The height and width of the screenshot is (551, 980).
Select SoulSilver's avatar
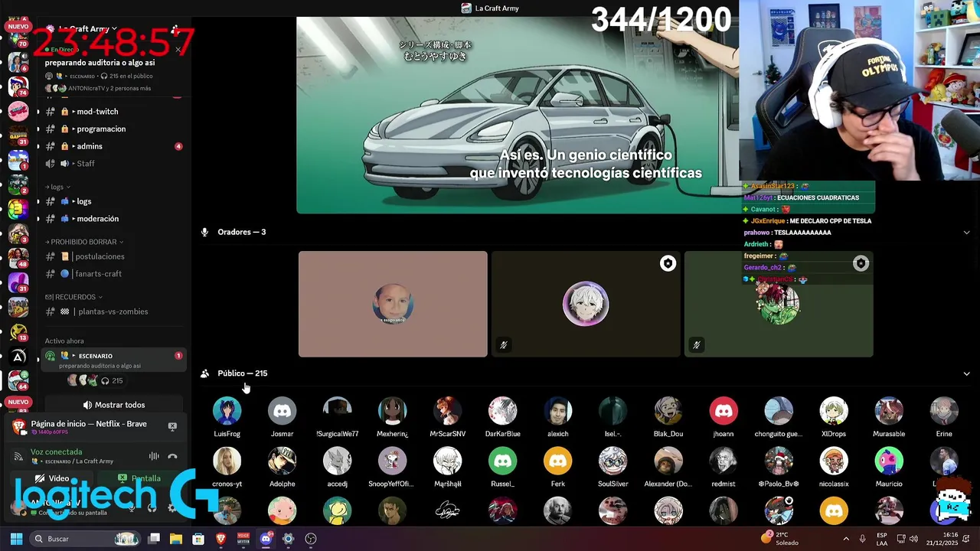tap(612, 461)
